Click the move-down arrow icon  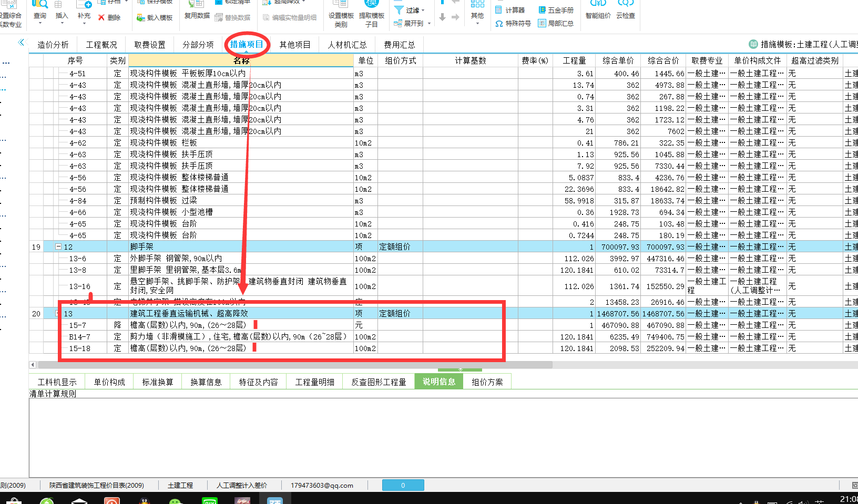click(x=442, y=17)
